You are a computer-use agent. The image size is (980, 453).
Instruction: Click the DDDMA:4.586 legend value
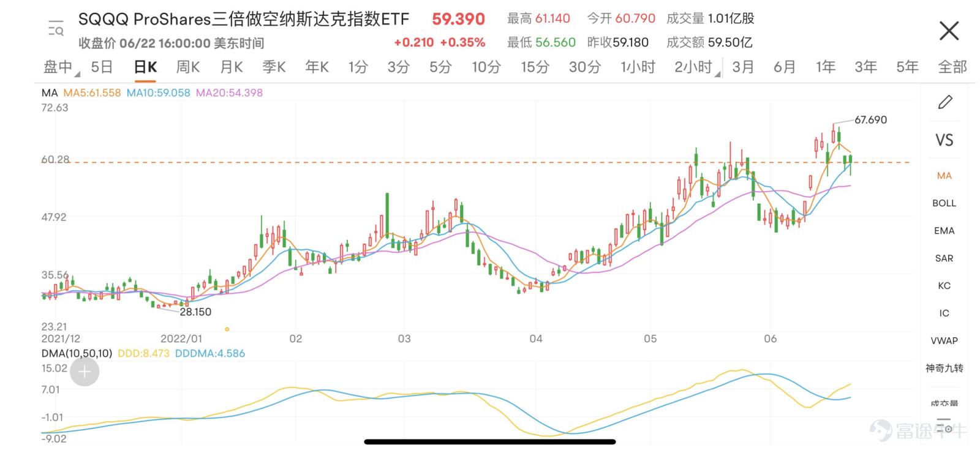click(210, 354)
